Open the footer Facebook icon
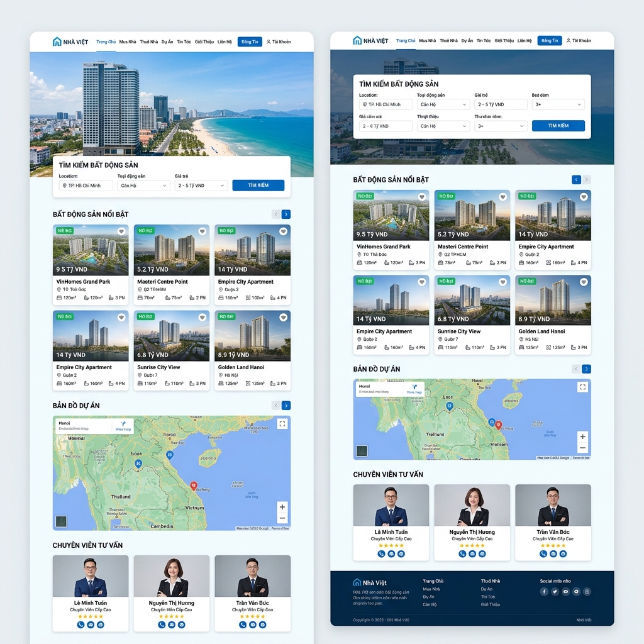644x644 pixels. [x=544, y=591]
